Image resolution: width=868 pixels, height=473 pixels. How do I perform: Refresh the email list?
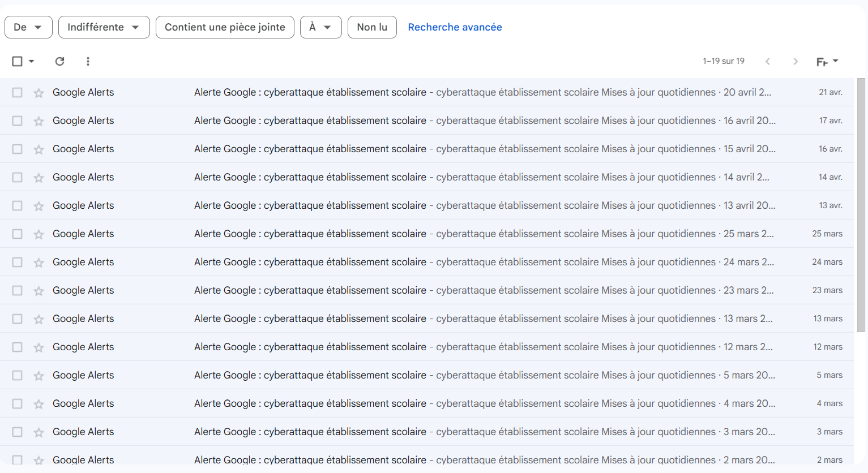pos(59,61)
